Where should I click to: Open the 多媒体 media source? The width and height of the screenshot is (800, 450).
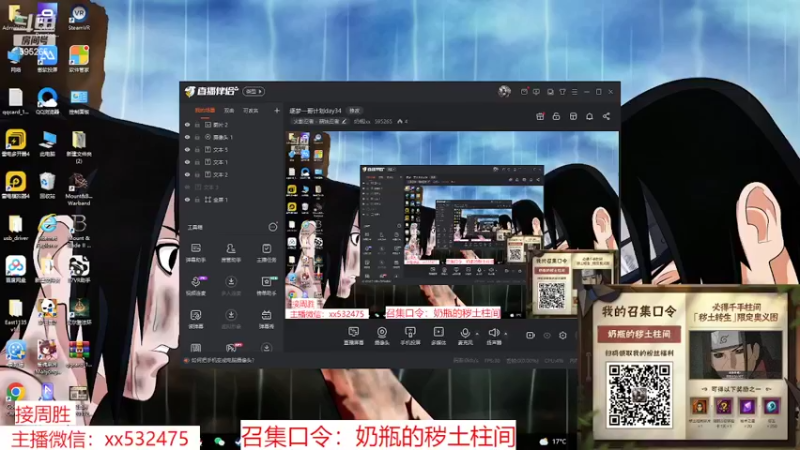[438, 336]
